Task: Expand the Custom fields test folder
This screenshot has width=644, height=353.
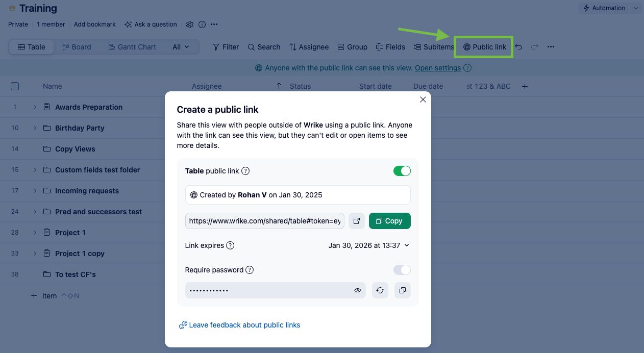Action: (35, 170)
